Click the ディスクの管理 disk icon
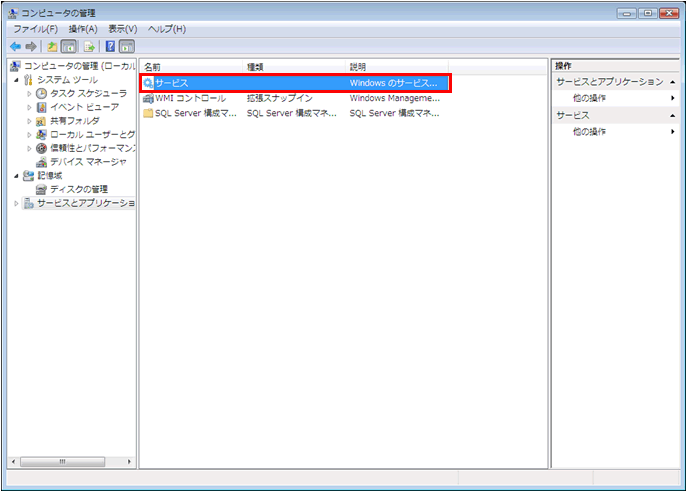Screen dimensions: 687x492 pos(41,189)
